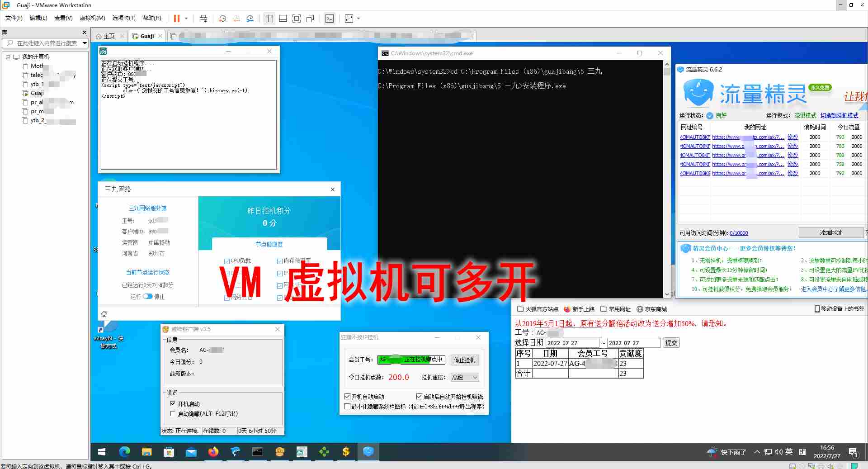Viewport: 868px width, 469px height.
Task: Click the stretch guest display icon
Action: pos(349,19)
